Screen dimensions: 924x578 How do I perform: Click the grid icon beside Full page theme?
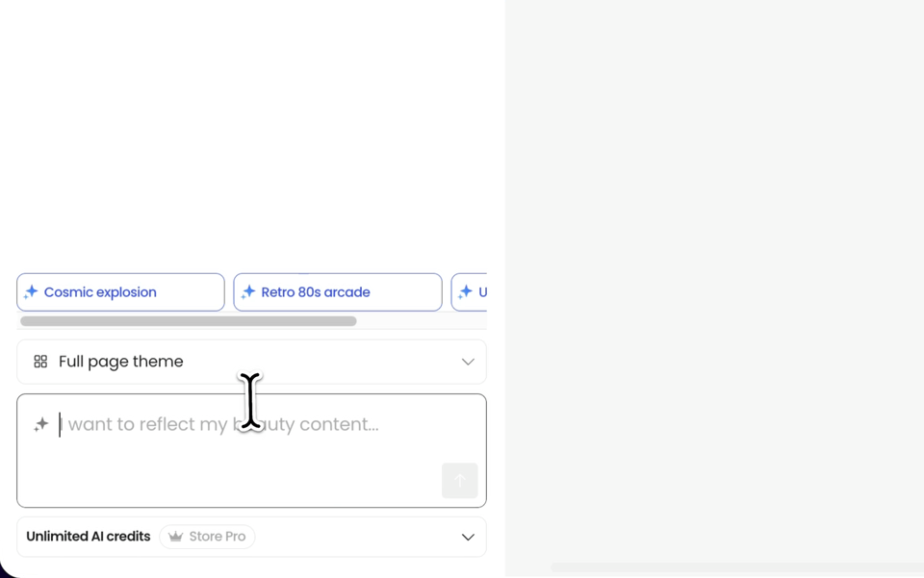[x=40, y=362]
